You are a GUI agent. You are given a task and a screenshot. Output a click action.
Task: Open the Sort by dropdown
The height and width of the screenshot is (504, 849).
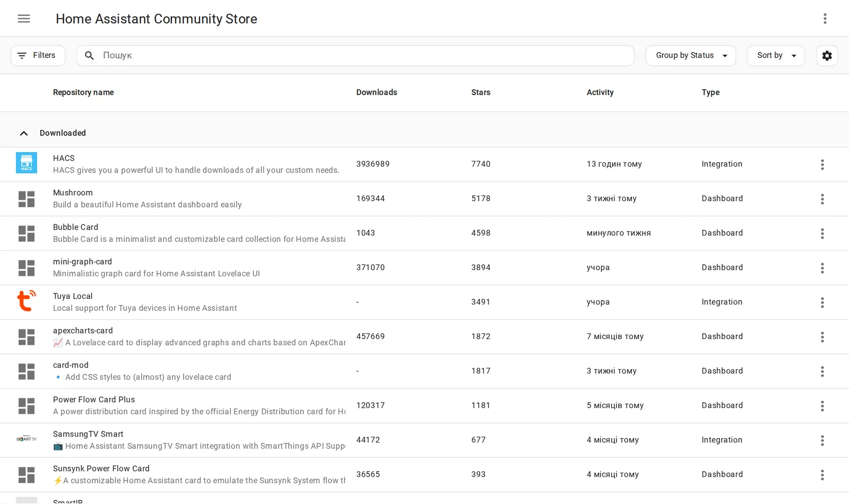click(776, 56)
